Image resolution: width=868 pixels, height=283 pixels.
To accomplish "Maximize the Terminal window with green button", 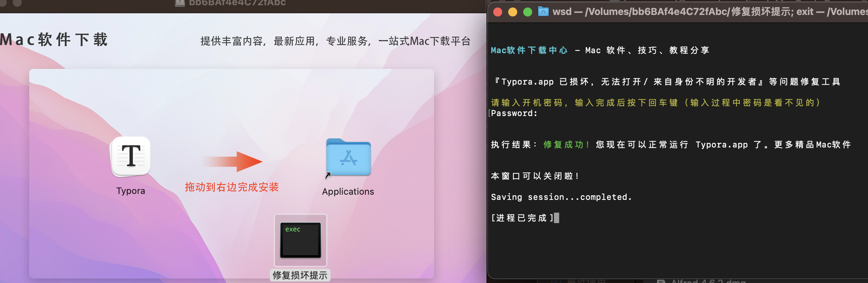I will [528, 12].
